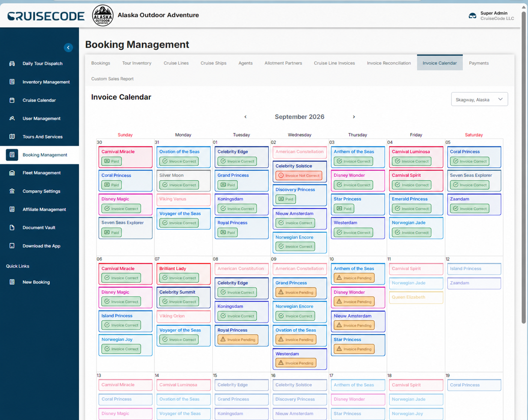The image size is (528, 420).
Task: Open the Custom Sales Report tab
Action: pyautogui.click(x=112, y=79)
